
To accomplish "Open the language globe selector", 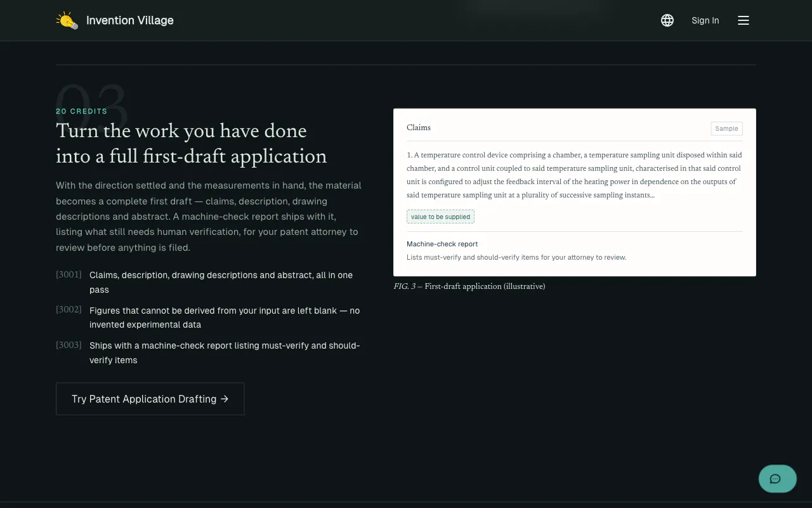I will pos(667,20).
